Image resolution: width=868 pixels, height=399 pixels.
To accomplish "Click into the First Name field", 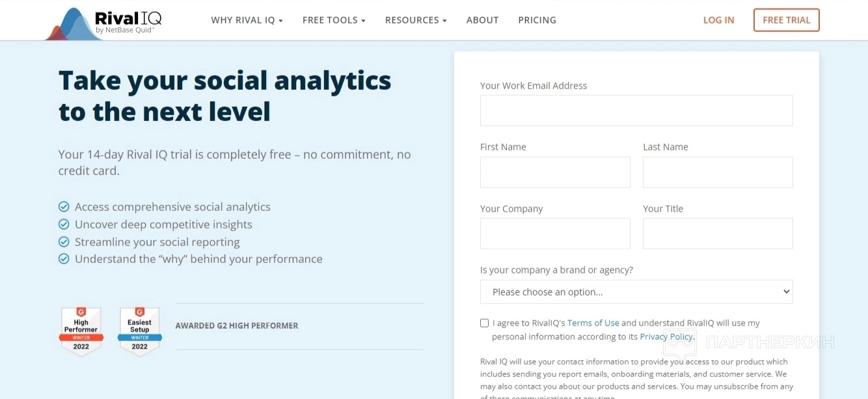I will pos(555,172).
